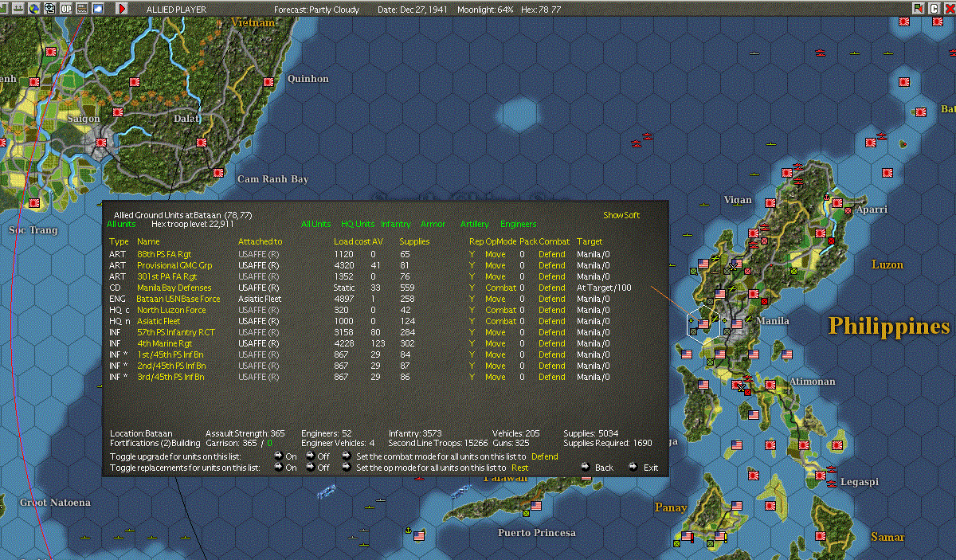Open the ship/task force list toolbar icon

[x=18, y=9]
